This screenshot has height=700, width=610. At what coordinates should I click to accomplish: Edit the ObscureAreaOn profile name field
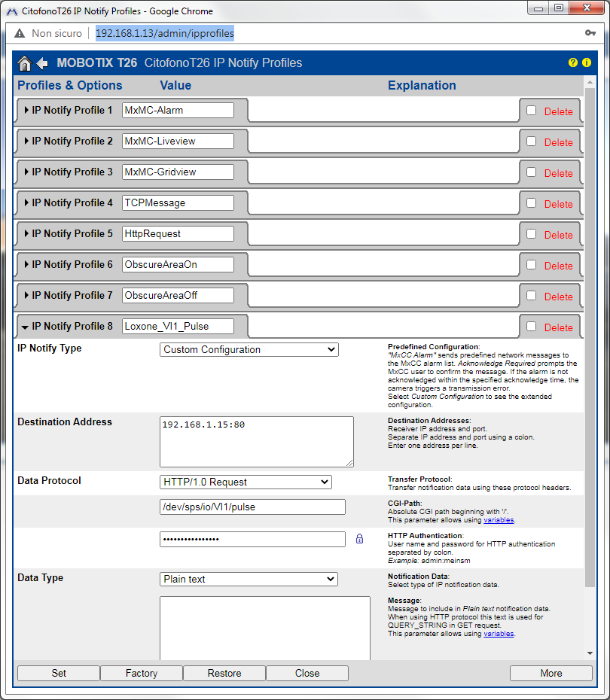click(178, 264)
